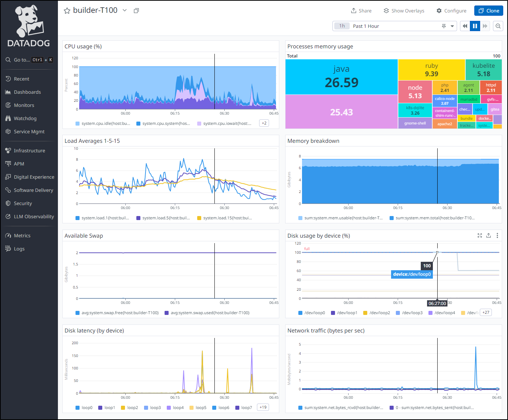The image size is (508, 420).
Task: Select the ruby block in memory treemap
Action: coord(432,70)
